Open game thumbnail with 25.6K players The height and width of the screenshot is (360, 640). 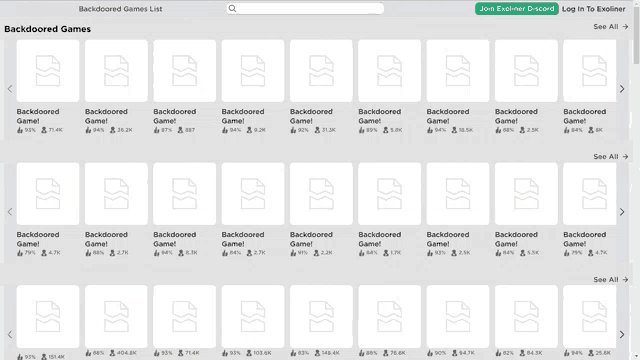590,317
